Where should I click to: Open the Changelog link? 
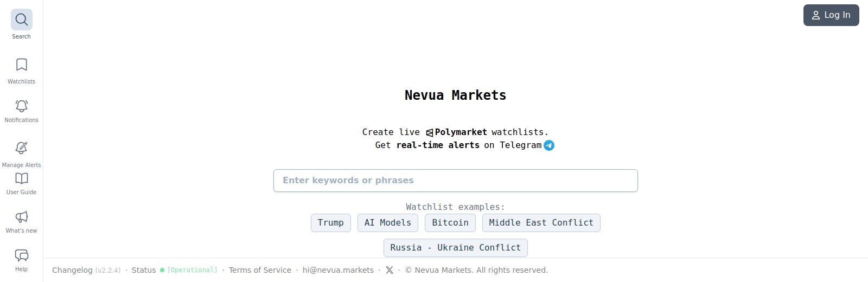(x=72, y=270)
